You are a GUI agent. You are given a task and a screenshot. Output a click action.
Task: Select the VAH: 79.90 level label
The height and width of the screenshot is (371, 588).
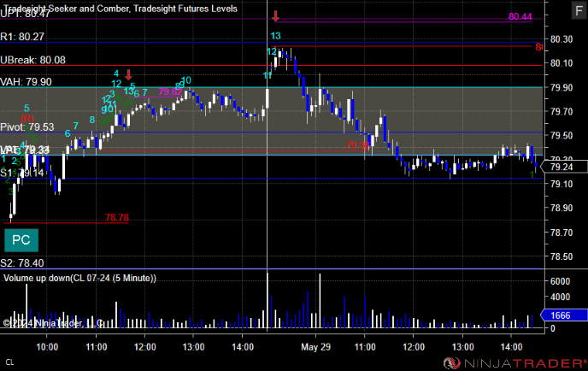click(26, 82)
